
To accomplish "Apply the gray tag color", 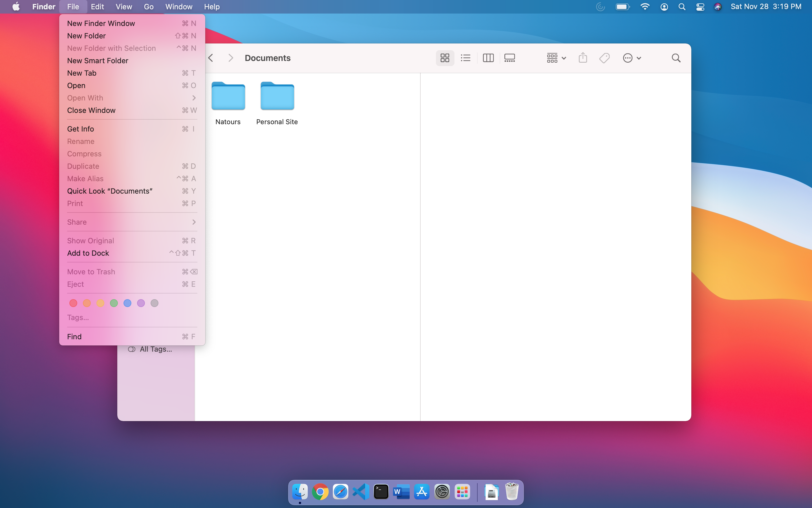I will click(x=154, y=303).
